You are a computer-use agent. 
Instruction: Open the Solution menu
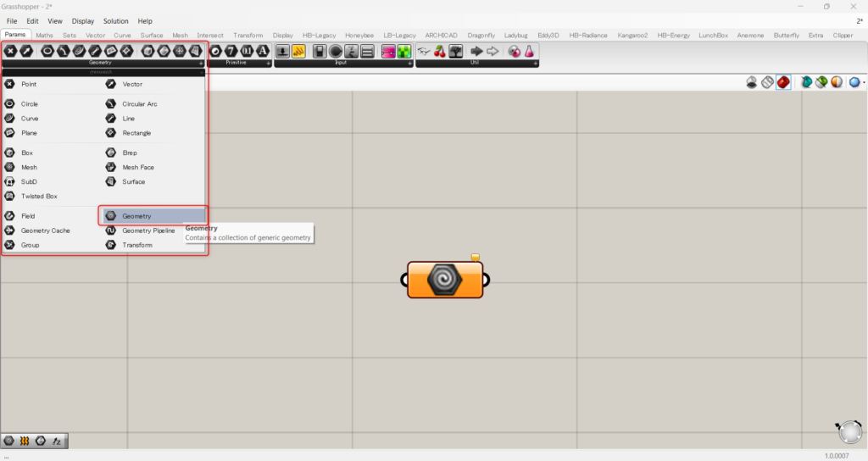[x=116, y=20]
